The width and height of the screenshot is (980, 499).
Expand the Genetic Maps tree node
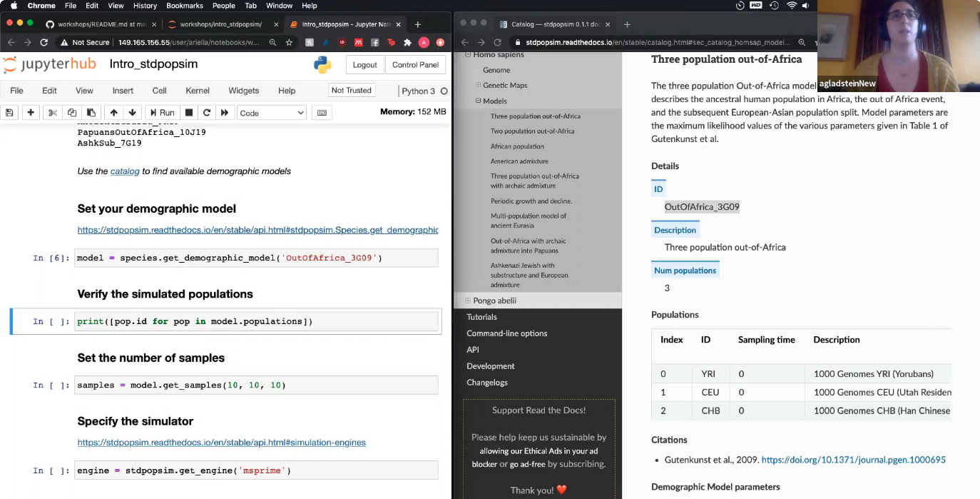point(479,85)
